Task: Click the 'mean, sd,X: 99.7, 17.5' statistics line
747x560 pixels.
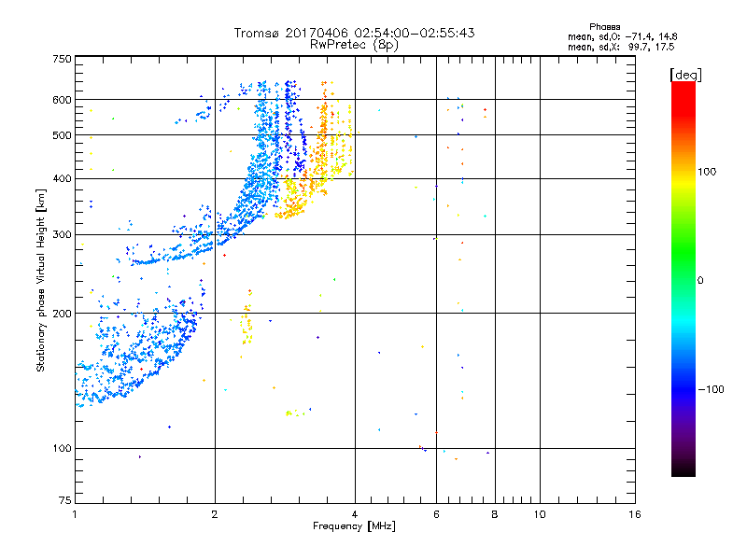Action: (621, 47)
